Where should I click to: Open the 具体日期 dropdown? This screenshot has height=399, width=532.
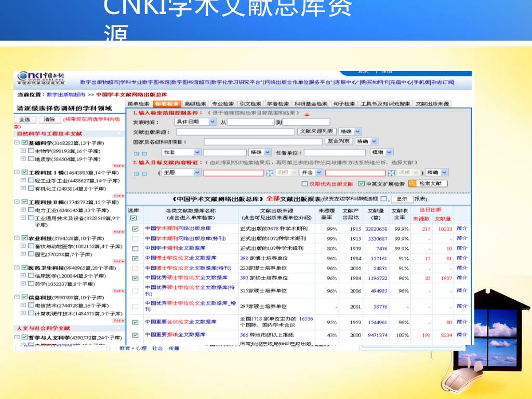195,122
